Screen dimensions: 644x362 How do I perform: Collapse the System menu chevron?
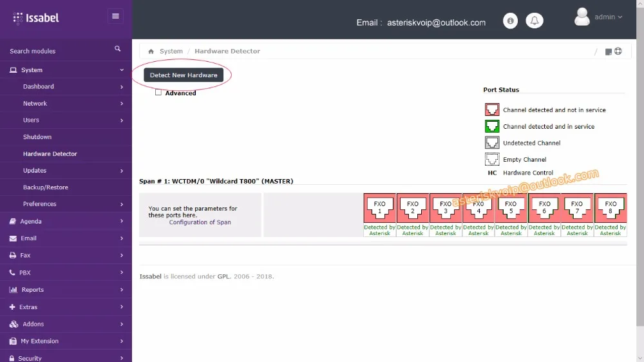point(122,70)
